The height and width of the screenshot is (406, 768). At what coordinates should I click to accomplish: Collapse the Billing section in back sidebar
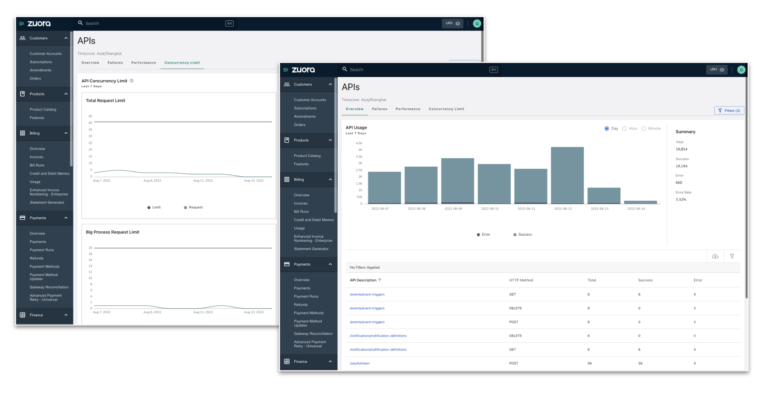[68, 130]
